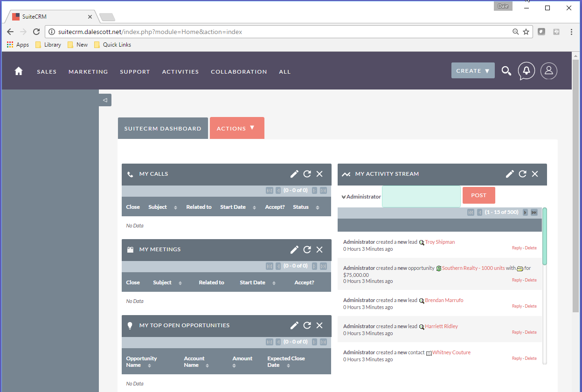Close the My Calls dashlet
Image resolution: width=582 pixels, height=392 pixels.
pyautogui.click(x=319, y=174)
